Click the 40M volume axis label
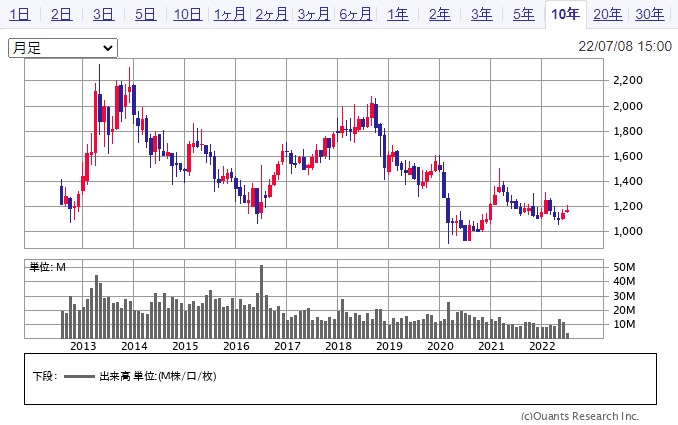Viewport: 678px width, 425px height. (x=624, y=282)
